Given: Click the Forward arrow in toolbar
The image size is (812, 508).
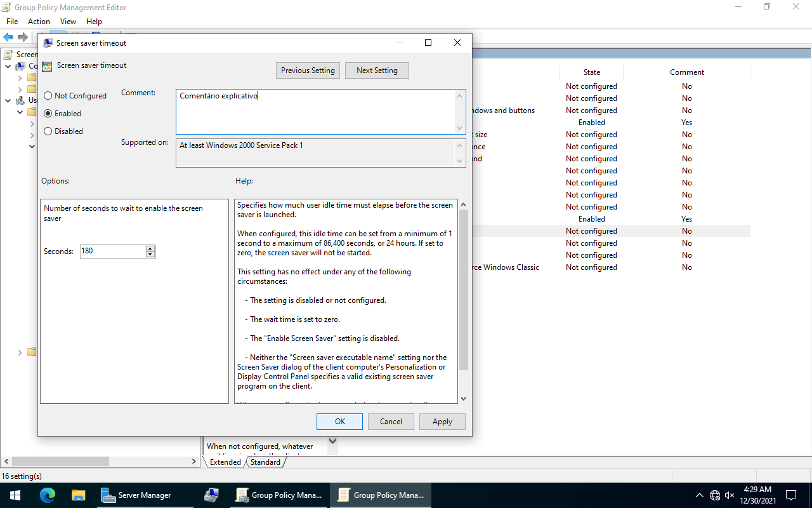Looking at the screenshot, I should tap(23, 37).
